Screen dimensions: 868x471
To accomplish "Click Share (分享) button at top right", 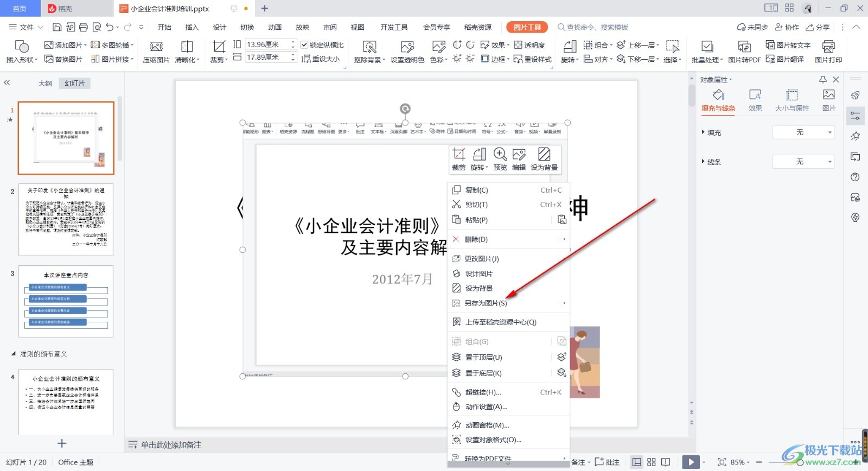I will pos(818,27).
